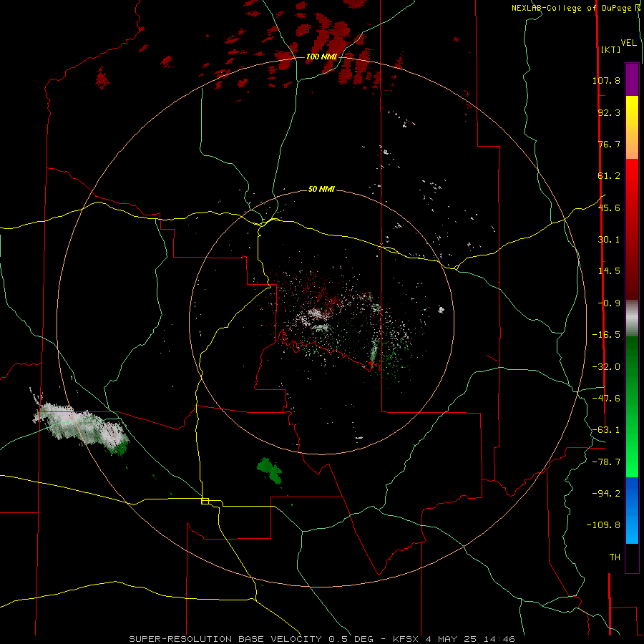Click the TH label below the color scale
Image resolution: width=644 pixels, height=644 pixels.
tap(615, 557)
